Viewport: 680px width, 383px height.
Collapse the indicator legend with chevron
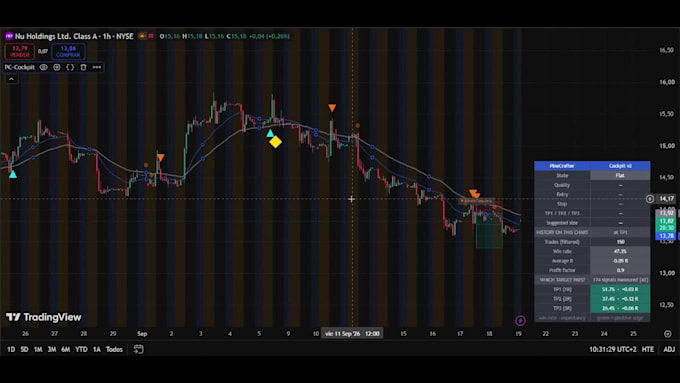[11, 79]
